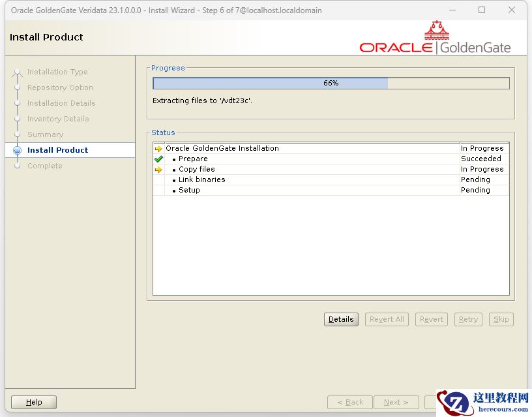532x417 pixels.
Task: Select the Summary step
Action: click(46, 134)
